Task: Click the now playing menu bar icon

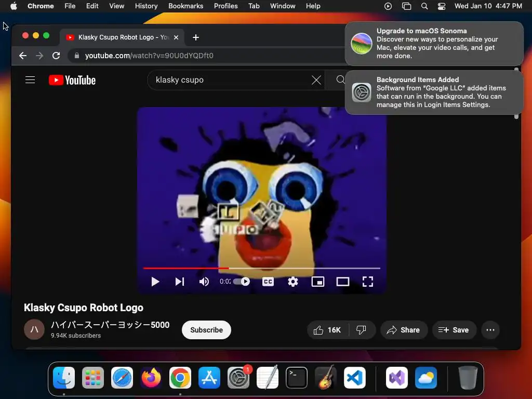Action: coord(388,6)
